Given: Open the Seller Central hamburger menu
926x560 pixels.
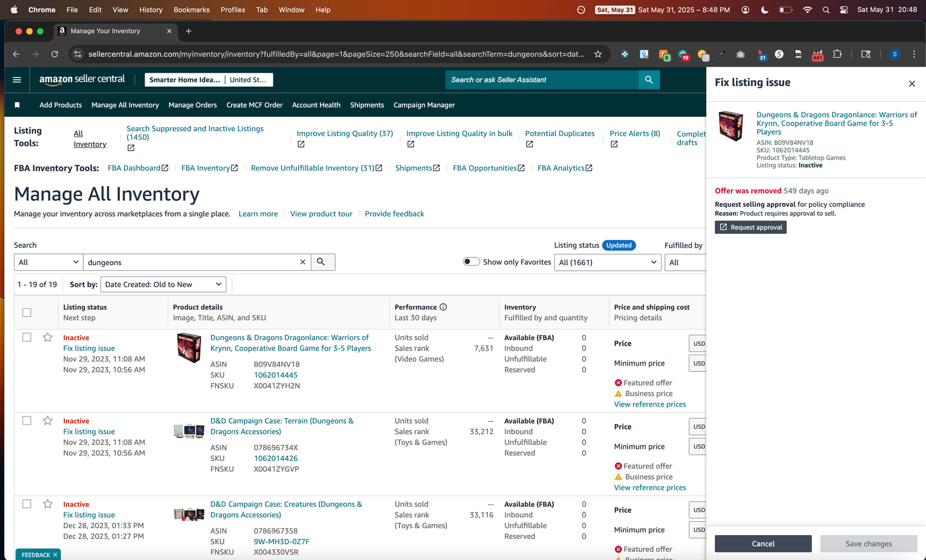Looking at the screenshot, I should pyautogui.click(x=17, y=80).
